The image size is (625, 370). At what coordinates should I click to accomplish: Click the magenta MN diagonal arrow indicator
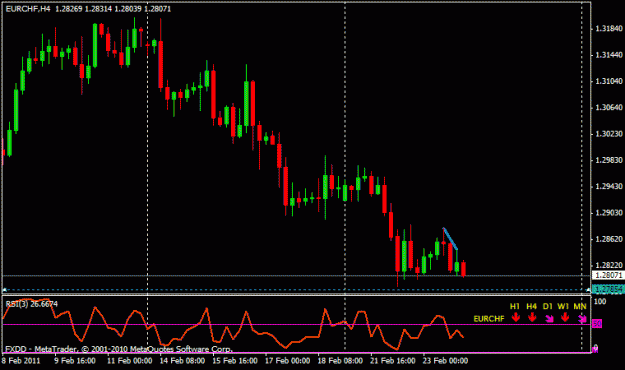582,318
